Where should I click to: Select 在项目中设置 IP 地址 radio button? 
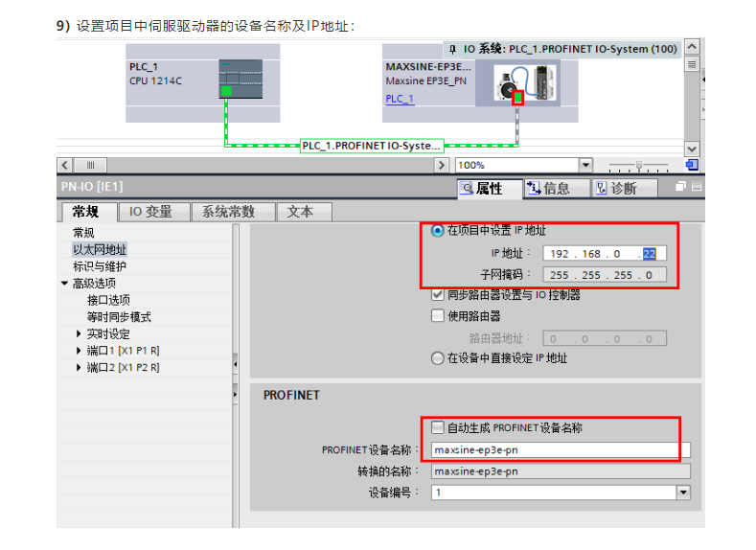[x=438, y=231]
